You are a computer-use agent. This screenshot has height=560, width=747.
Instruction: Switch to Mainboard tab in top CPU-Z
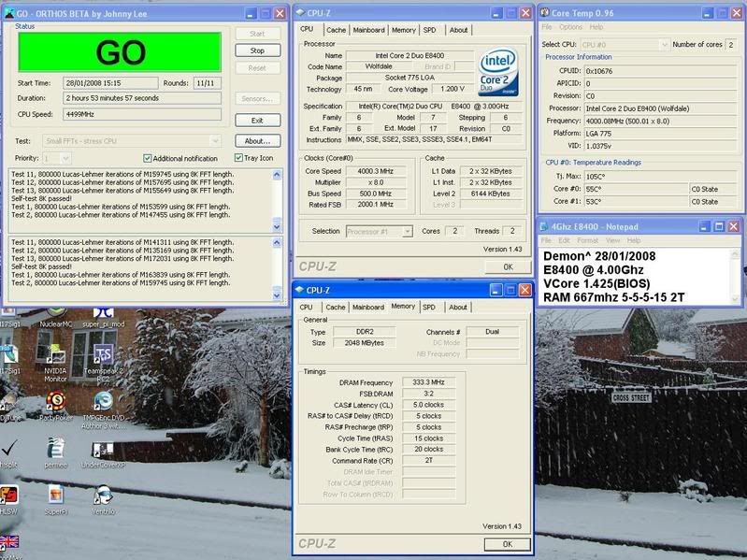tap(368, 30)
